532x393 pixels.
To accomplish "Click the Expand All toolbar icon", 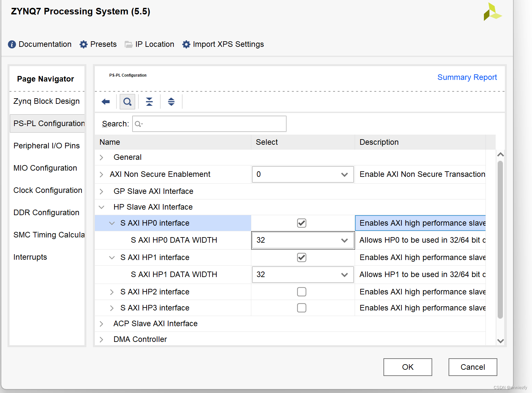I will 171,102.
